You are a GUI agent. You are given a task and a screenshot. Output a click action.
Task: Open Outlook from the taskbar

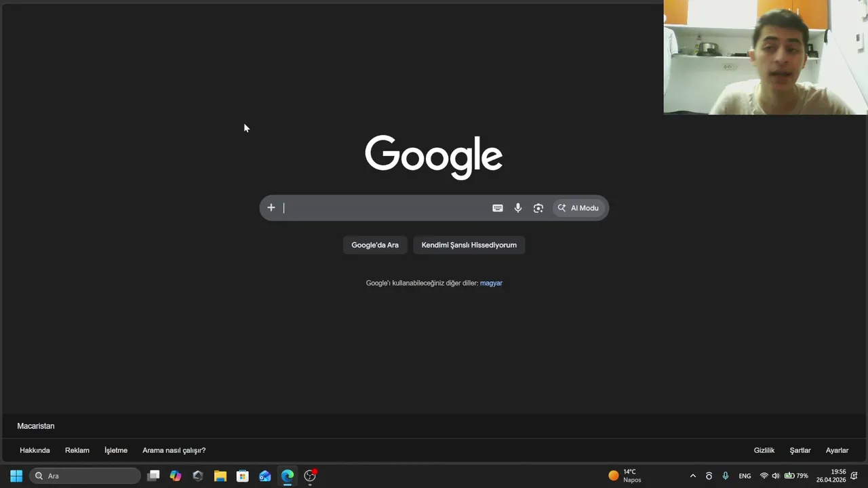click(265, 476)
